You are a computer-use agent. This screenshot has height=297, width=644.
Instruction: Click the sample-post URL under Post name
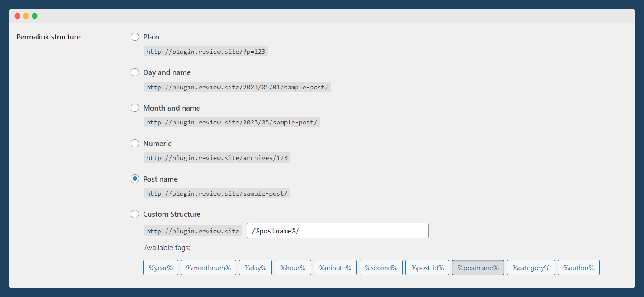[217, 193]
